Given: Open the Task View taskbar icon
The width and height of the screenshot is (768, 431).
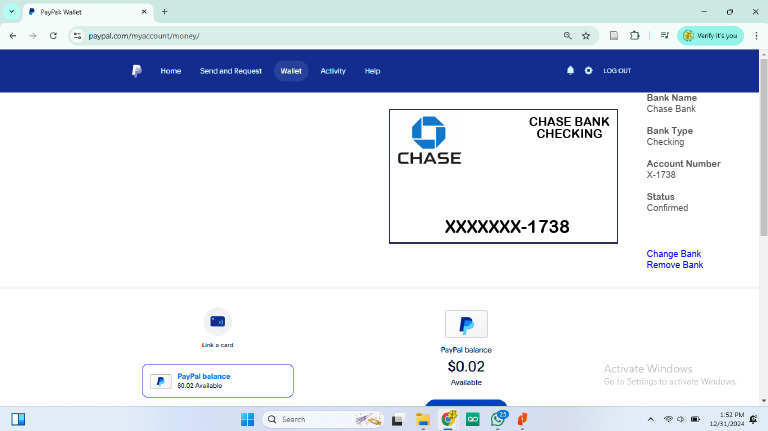Looking at the screenshot, I should 397,420.
